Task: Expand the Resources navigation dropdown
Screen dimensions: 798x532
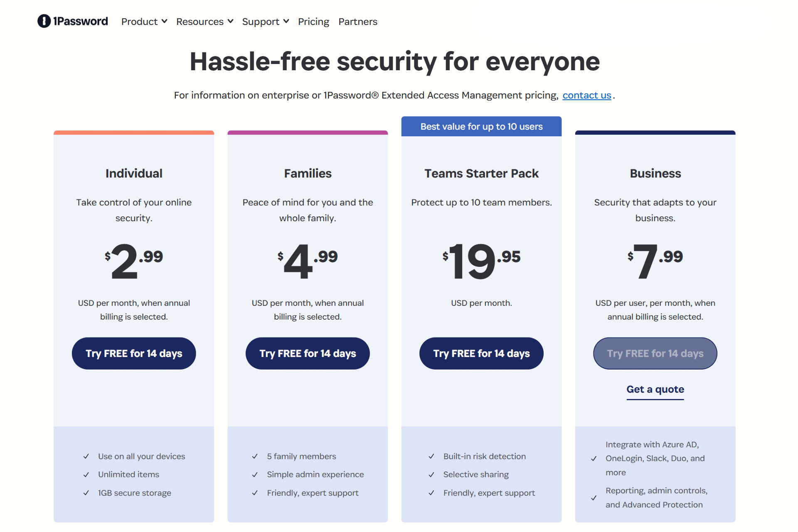Action: point(204,21)
